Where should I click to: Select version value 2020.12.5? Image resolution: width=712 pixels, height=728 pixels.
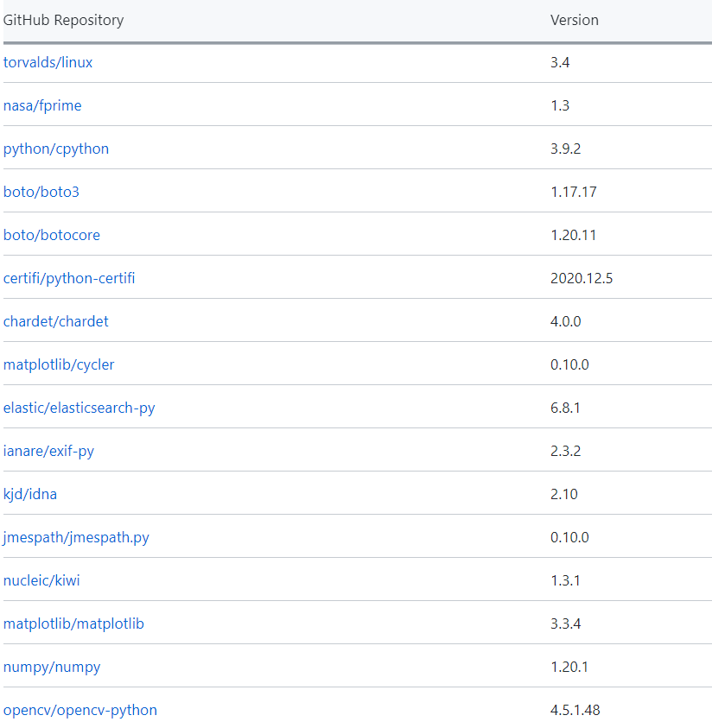point(582,278)
